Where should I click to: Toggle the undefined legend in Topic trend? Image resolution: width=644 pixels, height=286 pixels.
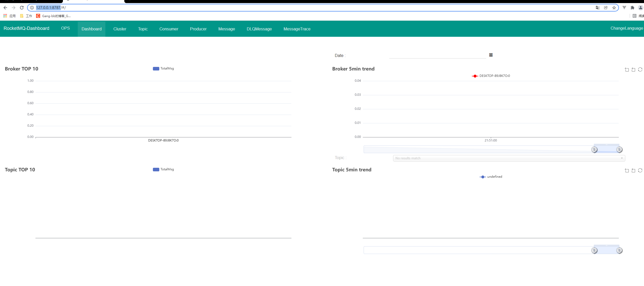click(x=491, y=177)
